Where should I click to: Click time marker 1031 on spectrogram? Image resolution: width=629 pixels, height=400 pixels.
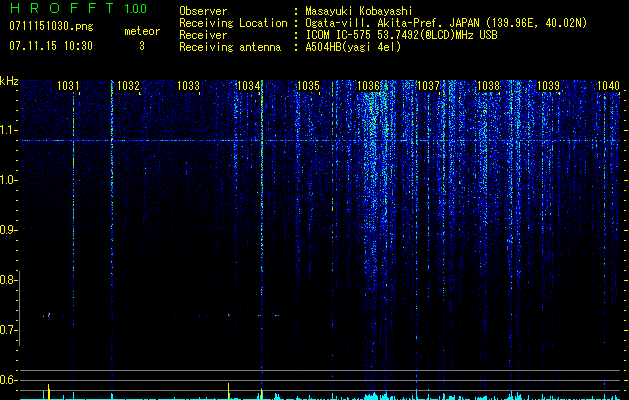pyautogui.click(x=68, y=86)
